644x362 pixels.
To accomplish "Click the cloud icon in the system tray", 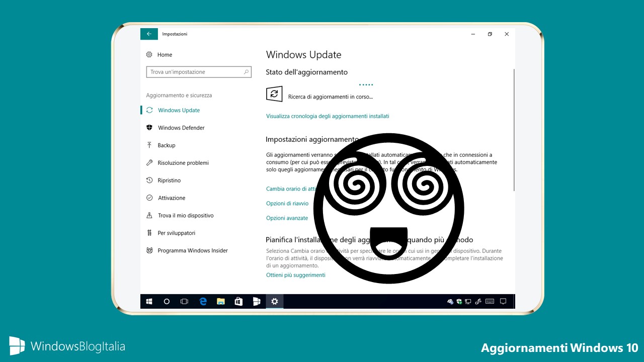I will point(450,302).
